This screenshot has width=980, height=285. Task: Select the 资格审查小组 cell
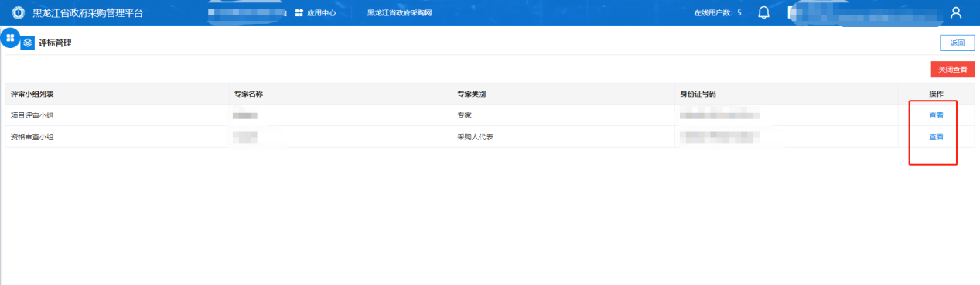[32, 137]
